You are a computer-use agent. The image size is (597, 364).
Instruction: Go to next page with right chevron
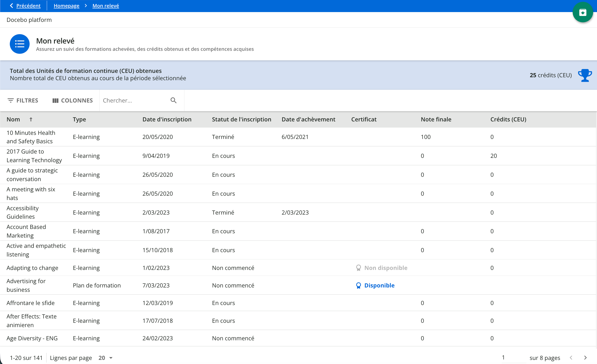pos(585,358)
